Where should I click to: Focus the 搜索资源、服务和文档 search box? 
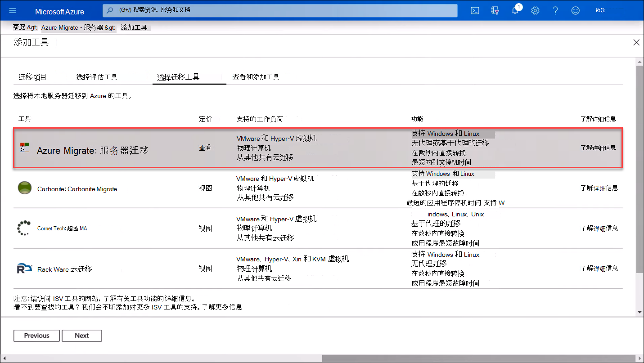pos(280,10)
